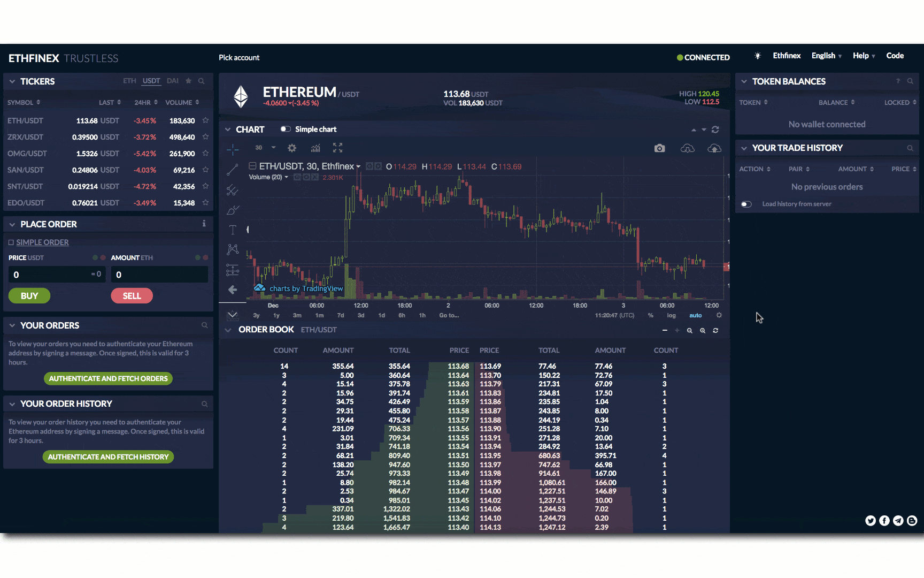Refresh the chart panel
Viewport: 924px width, 578px height.
coord(715,130)
